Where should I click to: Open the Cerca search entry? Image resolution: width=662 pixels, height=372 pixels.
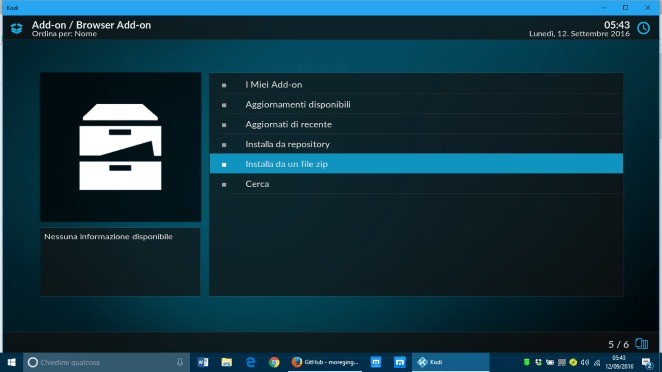(x=416, y=184)
